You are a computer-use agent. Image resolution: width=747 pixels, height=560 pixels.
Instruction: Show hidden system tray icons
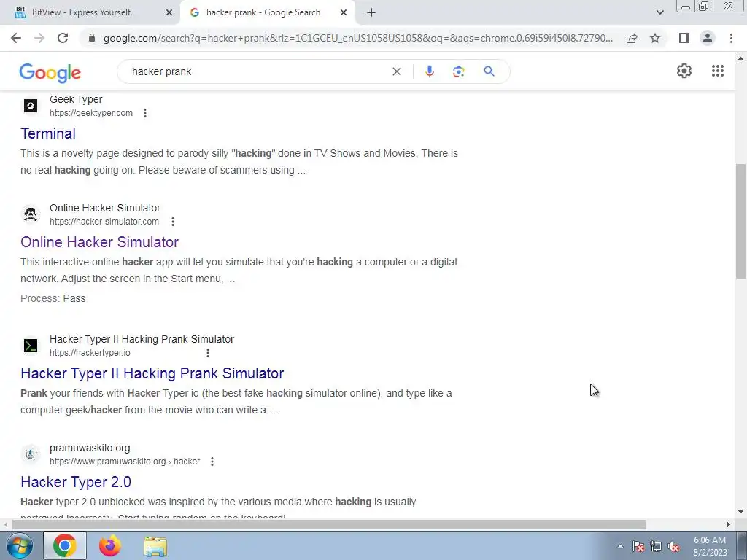click(x=620, y=547)
